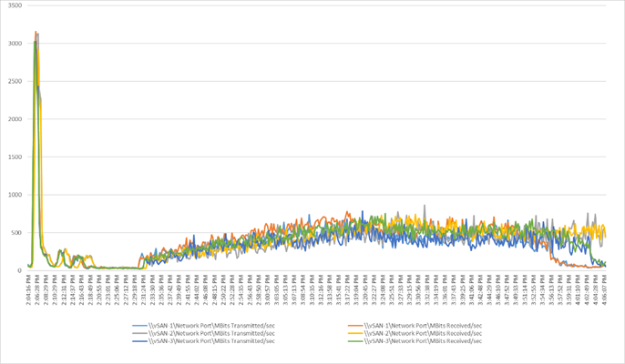Click the vSAN-1 MBits Transmitted/sec legend entry
Viewport: 625px width, 364px height.
204,326
